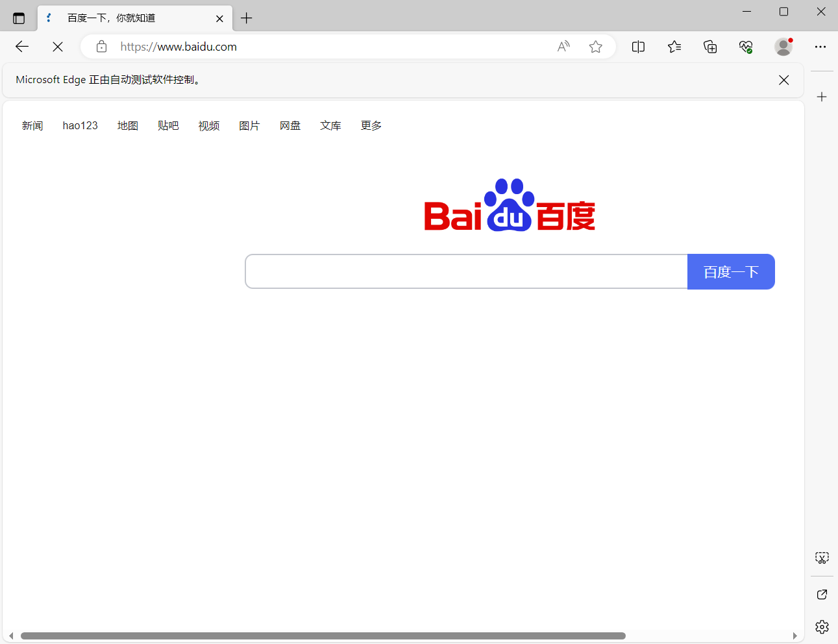Screen dimensions: 838x644
Task: Close the Baidu tab
Action: tap(219, 18)
